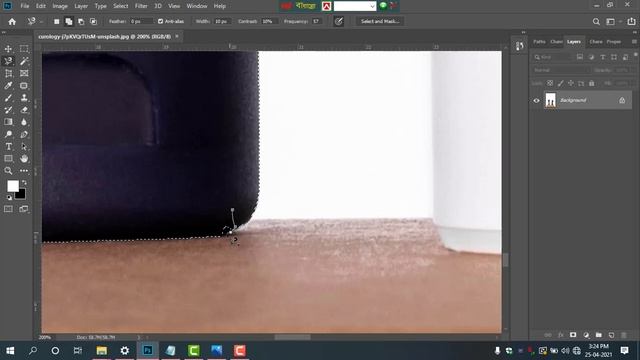
Task: Select the Move tool
Action: click(x=8, y=49)
